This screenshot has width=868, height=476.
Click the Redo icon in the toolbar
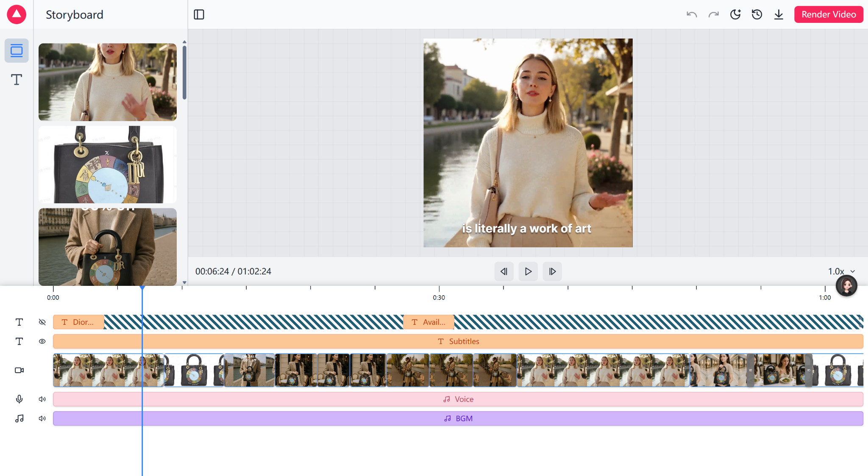tap(714, 14)
